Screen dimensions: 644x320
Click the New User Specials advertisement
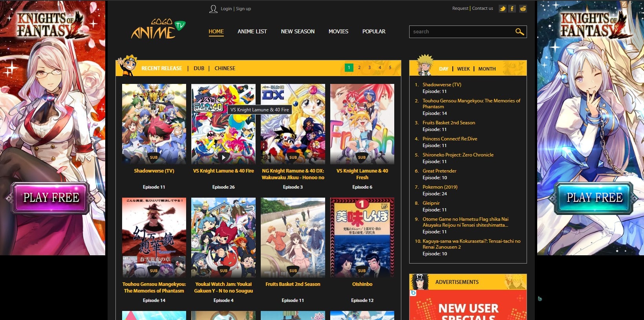468,305
